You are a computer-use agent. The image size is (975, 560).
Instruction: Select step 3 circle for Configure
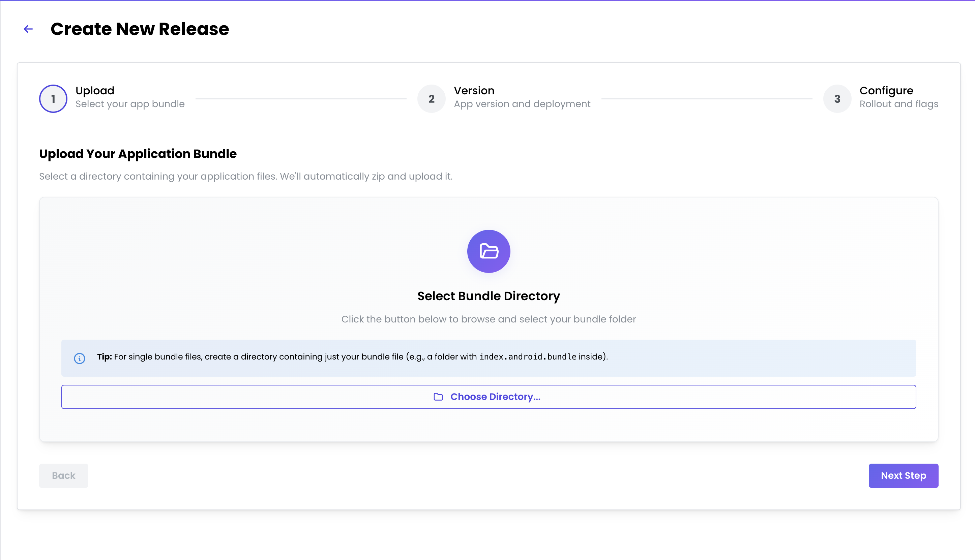(x=837, y=98)
